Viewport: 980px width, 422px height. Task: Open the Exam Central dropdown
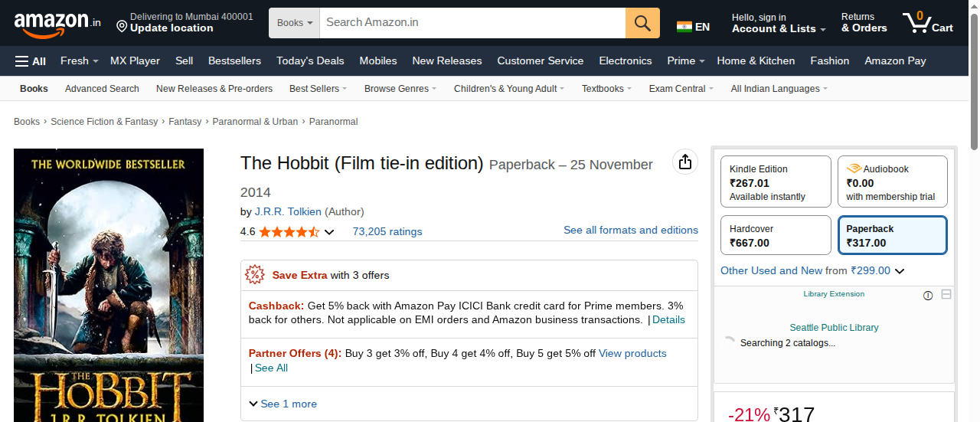pyautogui.click(x=681, y=89)
